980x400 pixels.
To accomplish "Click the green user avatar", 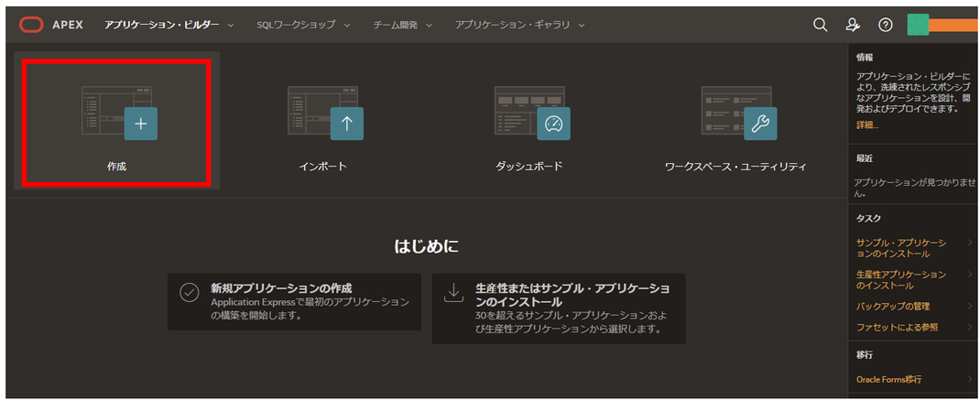I will [x=918, y=25].
